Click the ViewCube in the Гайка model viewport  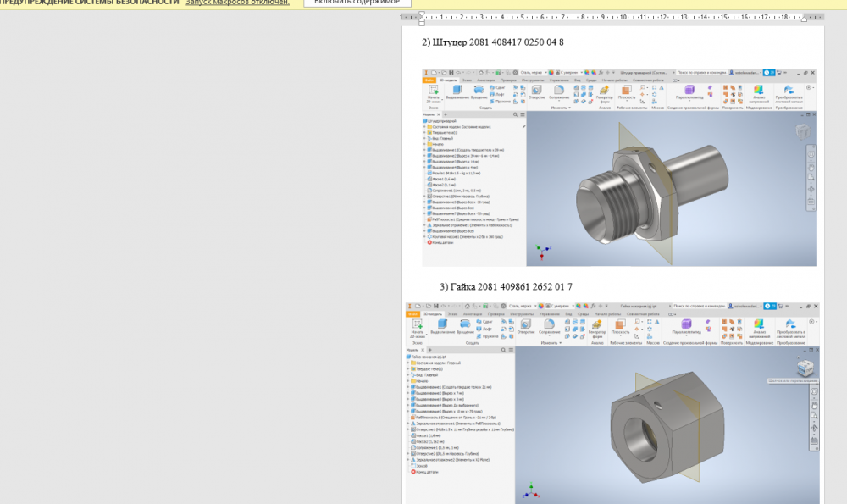pyautogui.click(x=805, y=368)
